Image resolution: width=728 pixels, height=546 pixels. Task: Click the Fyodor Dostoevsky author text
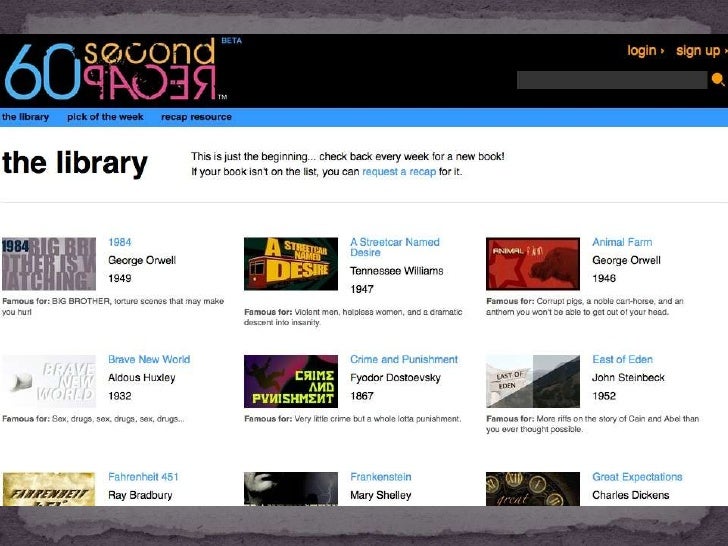pyautogui.click(x=395, y=378)
